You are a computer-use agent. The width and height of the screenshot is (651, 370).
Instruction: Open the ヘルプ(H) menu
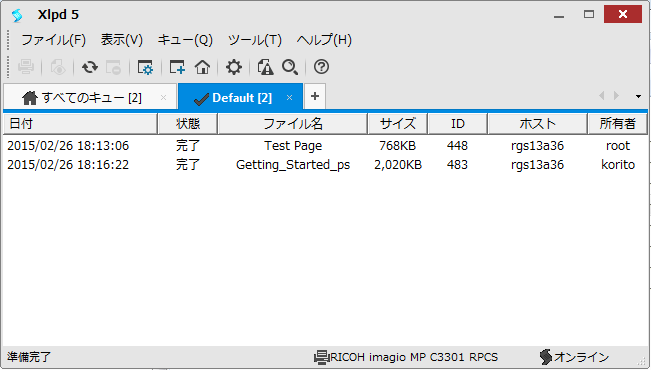pos(324,40)
